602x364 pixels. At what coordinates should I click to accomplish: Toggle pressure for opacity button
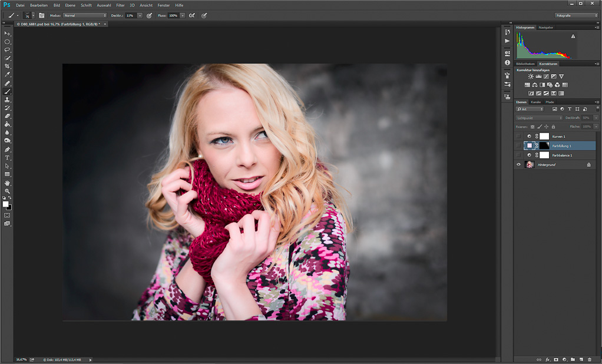click(149, 15)
